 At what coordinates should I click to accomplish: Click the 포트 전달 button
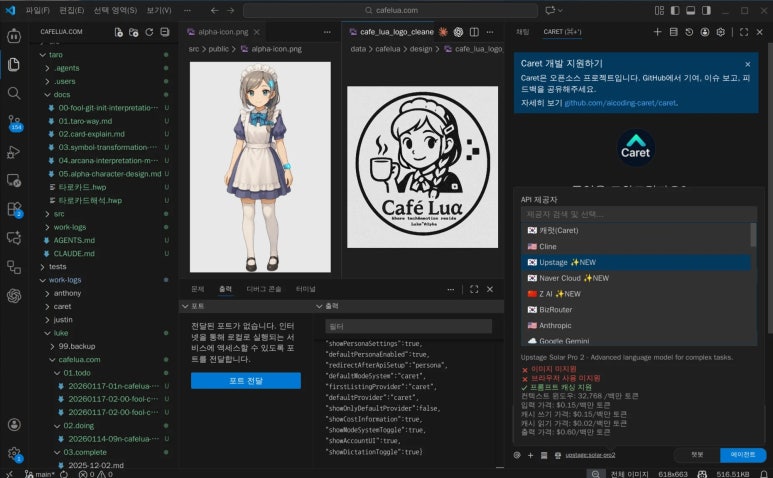click(x=245, y=380)
